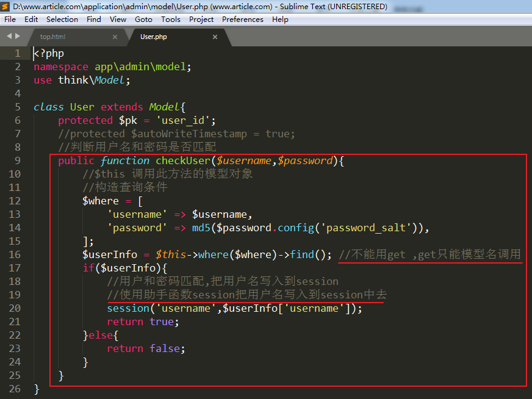The height and width of the screenshot is (399, 532).
Task: Click line number 9 in the gutter
Action: tap(17, 161)
